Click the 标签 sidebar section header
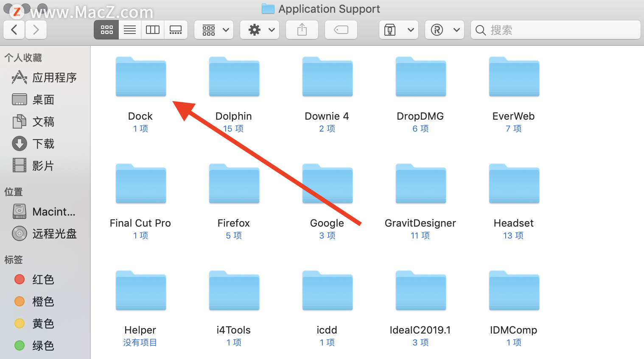 click(14, 260)
